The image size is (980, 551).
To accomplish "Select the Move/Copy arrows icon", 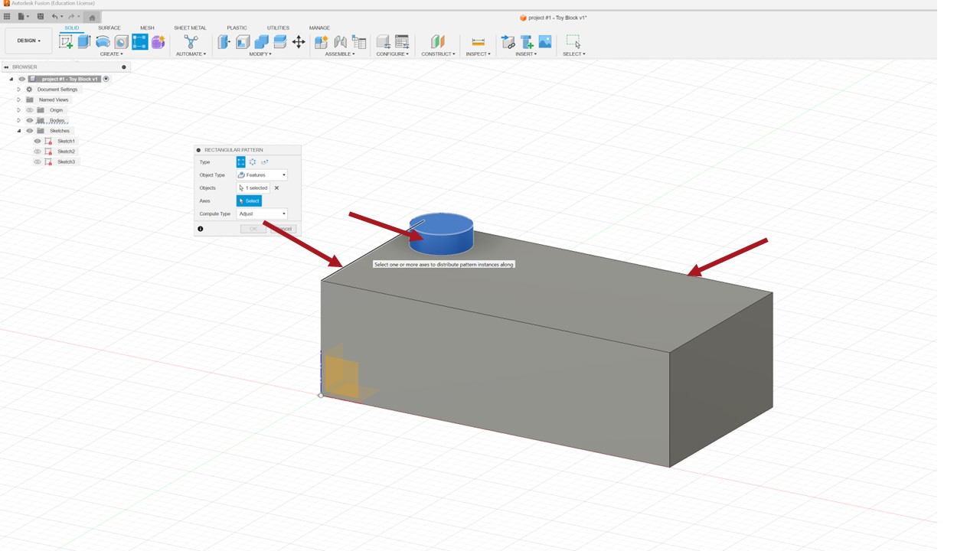I will (299, 41).
